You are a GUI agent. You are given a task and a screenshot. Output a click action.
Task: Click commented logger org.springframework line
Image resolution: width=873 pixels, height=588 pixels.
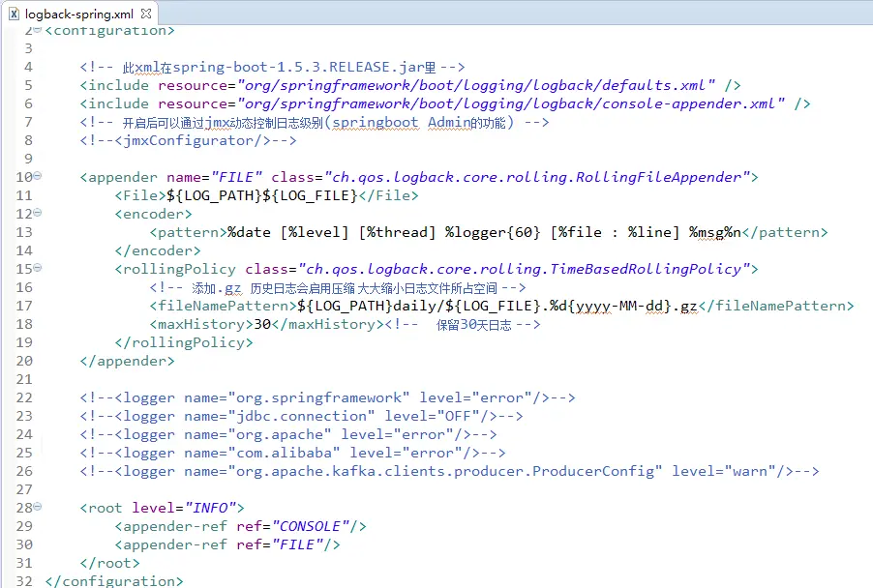coord(327,397)
